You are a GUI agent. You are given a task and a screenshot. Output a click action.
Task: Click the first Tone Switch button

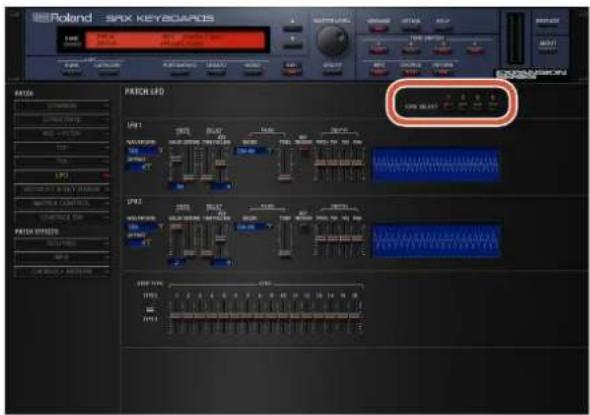coord(379,50)
